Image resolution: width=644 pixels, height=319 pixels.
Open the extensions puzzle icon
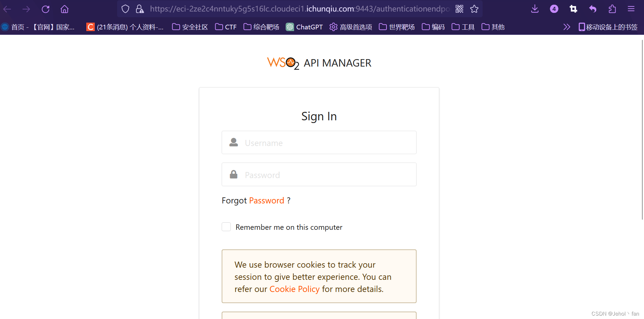click(612, 9)
